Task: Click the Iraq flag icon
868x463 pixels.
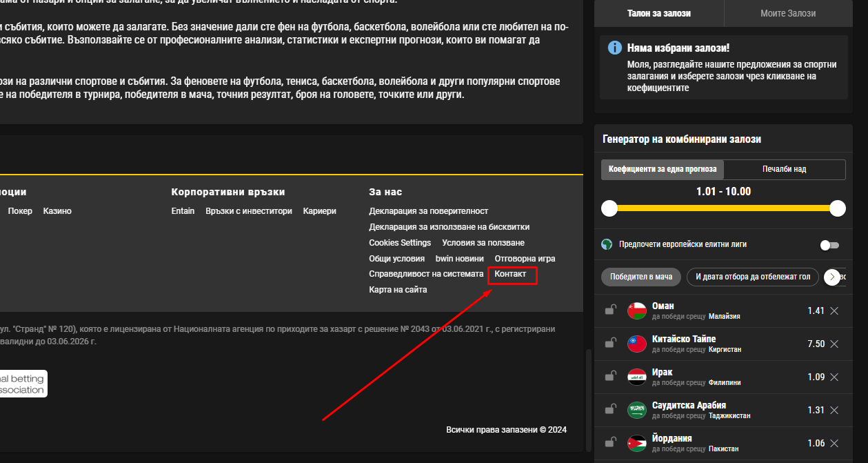Action: point(637,377)
